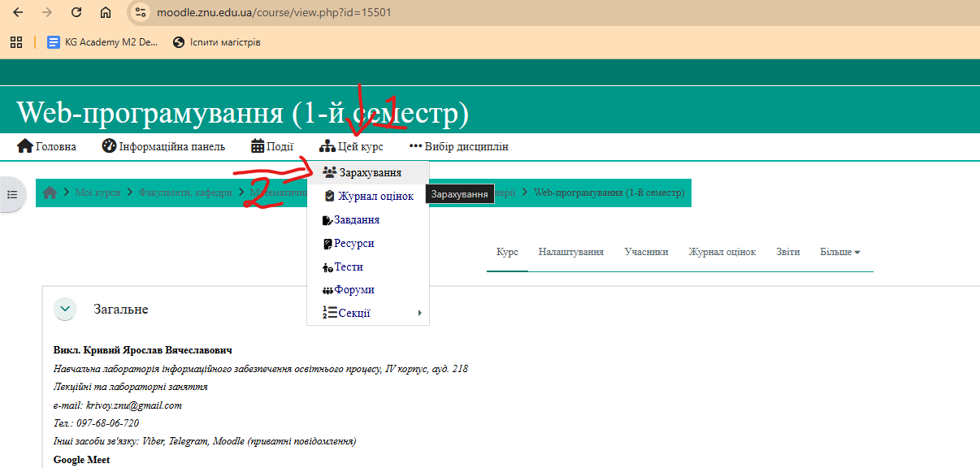Choose Тести from the course menu
The width and height of the screenshot is (980, 468).
coord(348,266)
